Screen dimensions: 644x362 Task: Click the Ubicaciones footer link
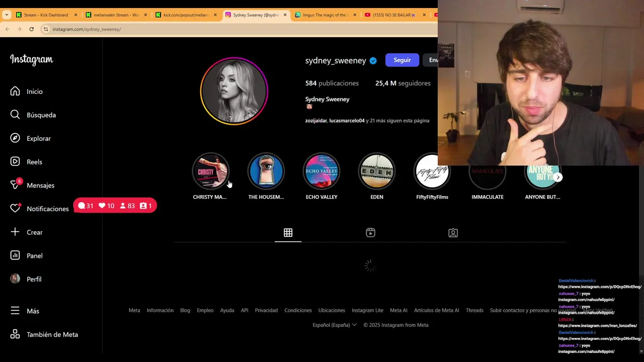332,310
